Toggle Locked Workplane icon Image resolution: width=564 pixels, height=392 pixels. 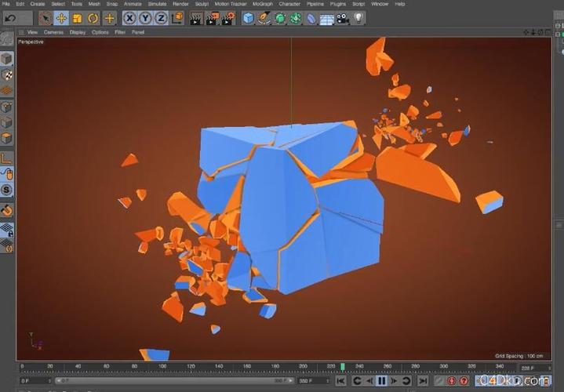7,230
